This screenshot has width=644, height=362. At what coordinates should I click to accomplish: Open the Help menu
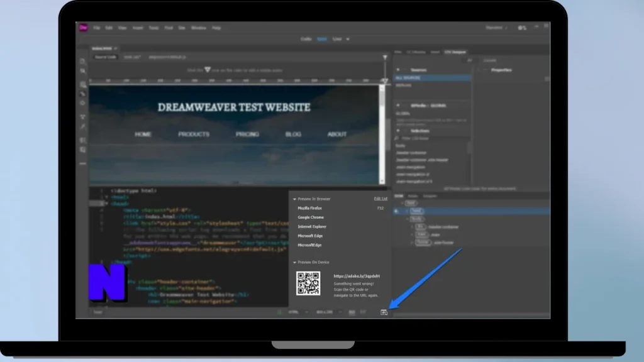tap(216, 28)
